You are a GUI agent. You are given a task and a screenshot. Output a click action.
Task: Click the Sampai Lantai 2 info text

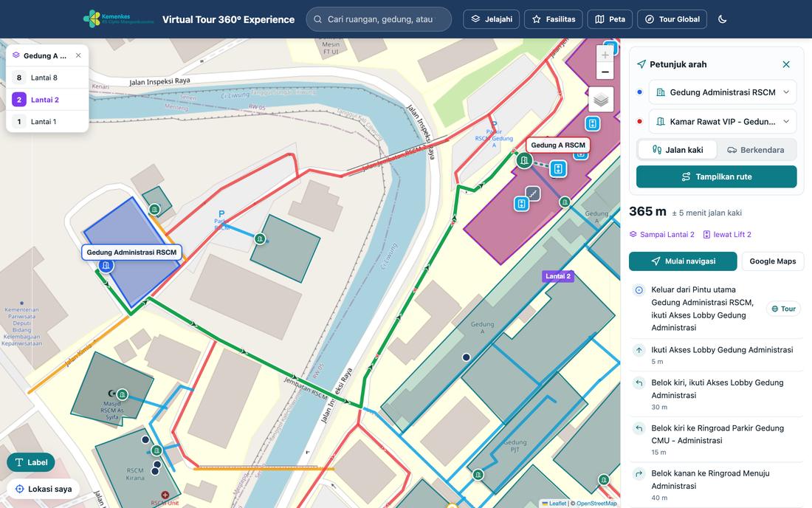click(x=662, y=235)
